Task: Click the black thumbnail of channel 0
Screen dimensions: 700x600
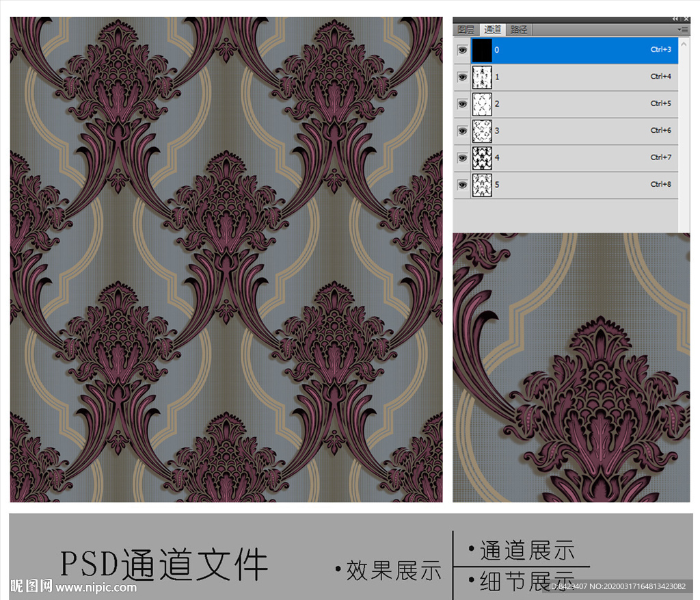Action: (482, 50)
